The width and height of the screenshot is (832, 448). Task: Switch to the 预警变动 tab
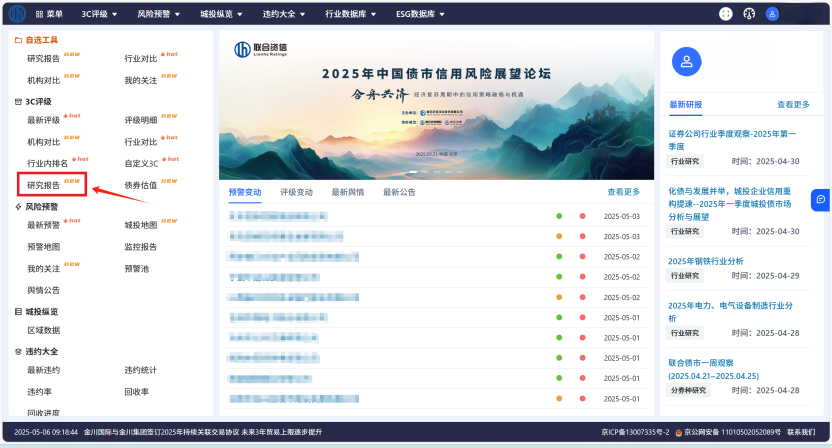coord(245,192)
